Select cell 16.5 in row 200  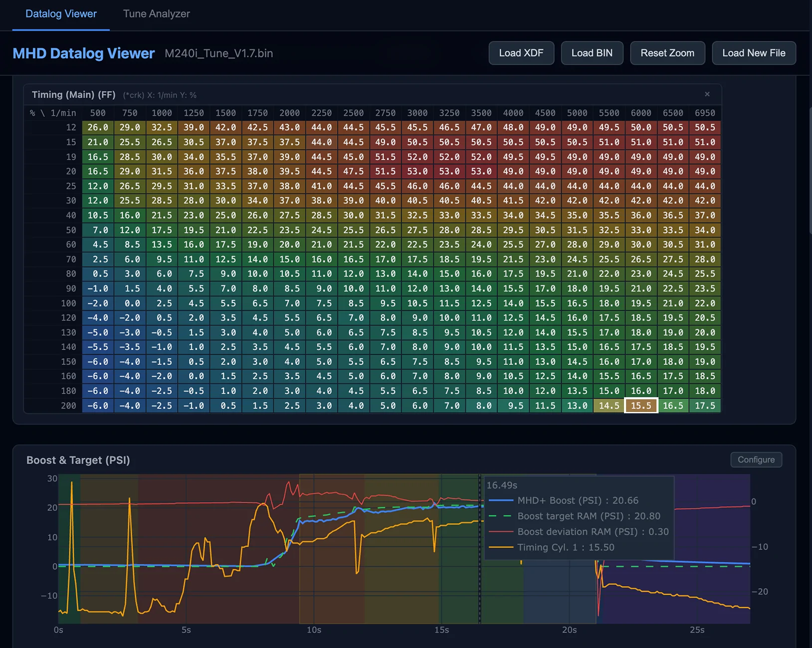[x=673, y=405]
